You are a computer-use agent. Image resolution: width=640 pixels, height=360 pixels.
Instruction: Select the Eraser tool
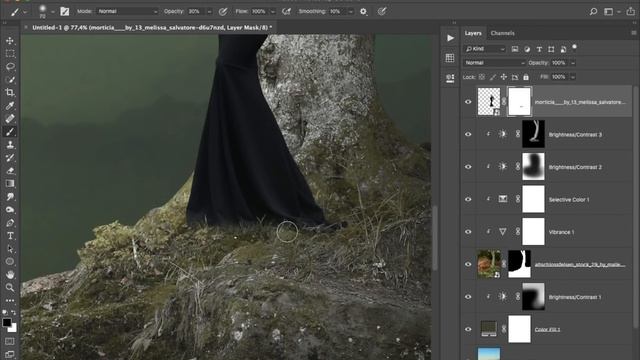coord(10,171)
